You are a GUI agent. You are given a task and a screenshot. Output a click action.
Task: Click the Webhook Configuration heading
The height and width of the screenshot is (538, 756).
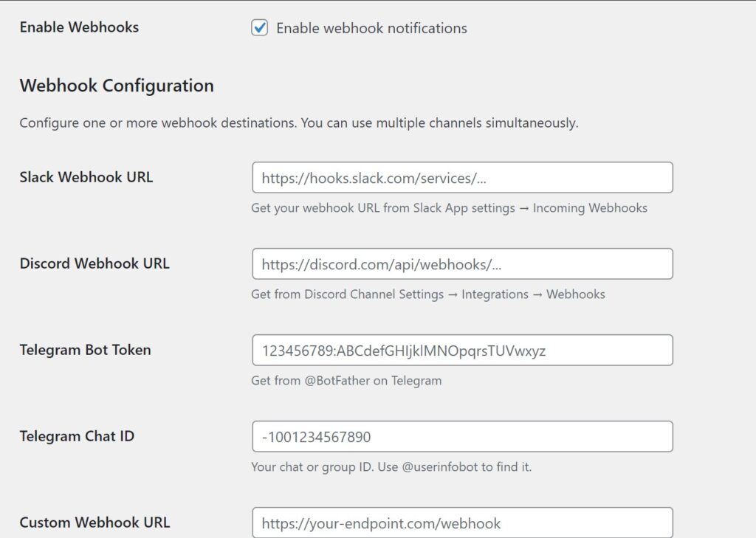click(115, 86)
